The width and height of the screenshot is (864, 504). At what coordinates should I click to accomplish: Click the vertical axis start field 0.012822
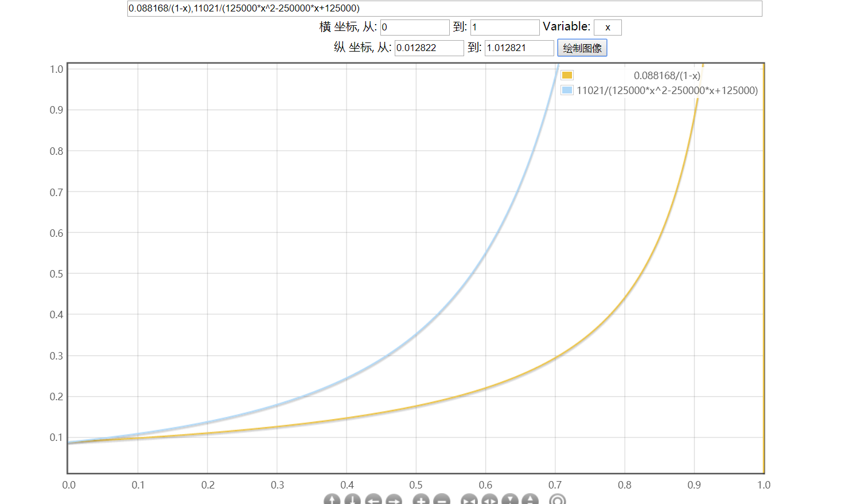click(x=429, y=48)
